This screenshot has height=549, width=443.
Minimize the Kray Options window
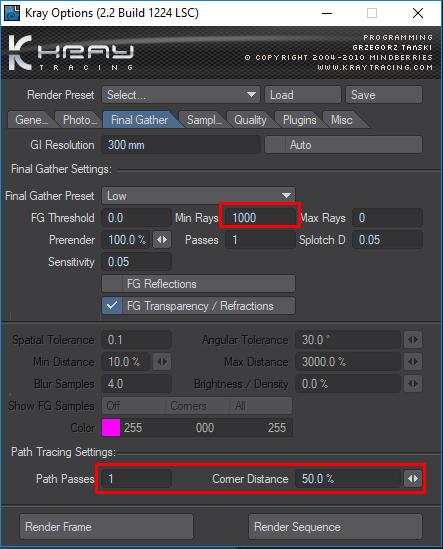327,13
